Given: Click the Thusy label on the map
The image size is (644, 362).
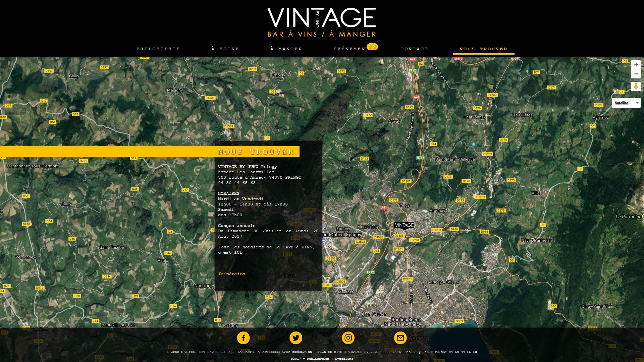Looking at the screenshot, I should coord(66,204).
